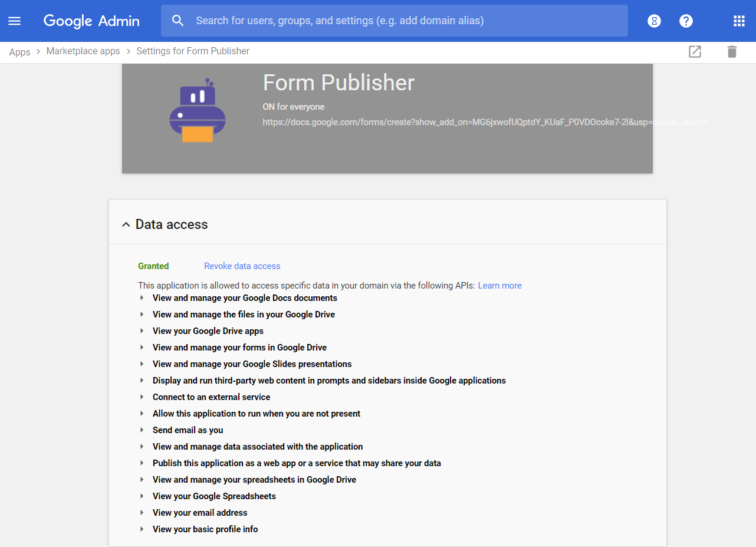Select 'View and manage your forms in Google Drive' text
This screenshot has width=756, height=547.
239,348
